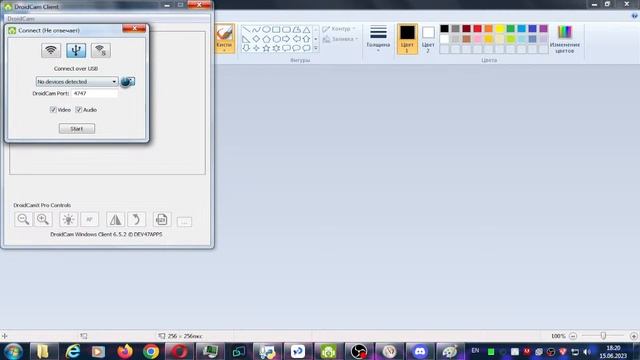Select the WiFi Server connection mode icon

pyautogui.click(x=101, y=50)
